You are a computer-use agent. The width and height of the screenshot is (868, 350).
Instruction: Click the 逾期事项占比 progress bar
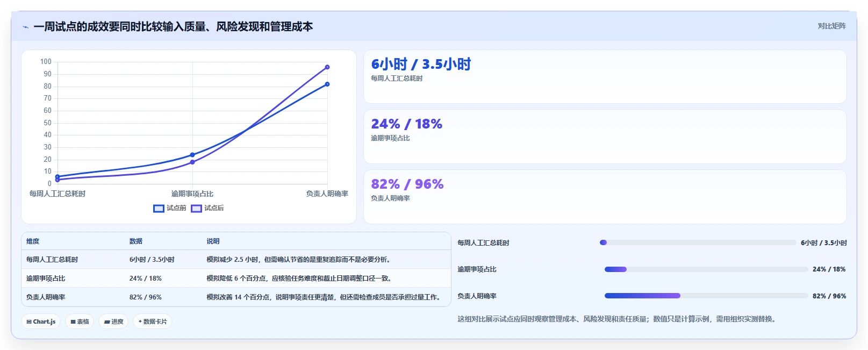(706, 269)
